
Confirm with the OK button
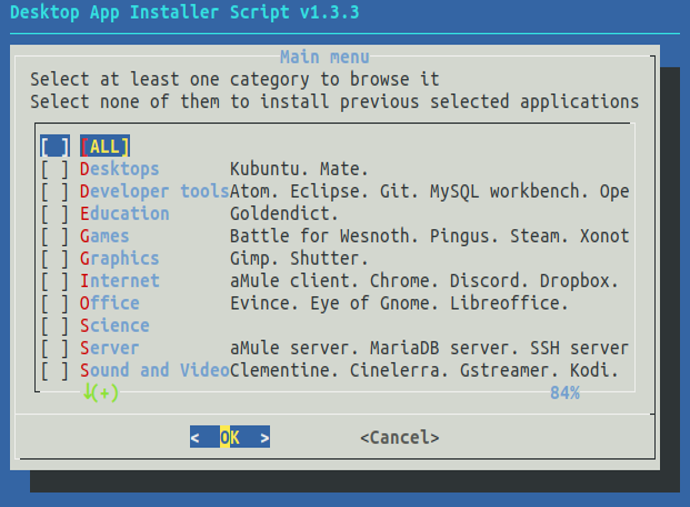click(230, 437)
